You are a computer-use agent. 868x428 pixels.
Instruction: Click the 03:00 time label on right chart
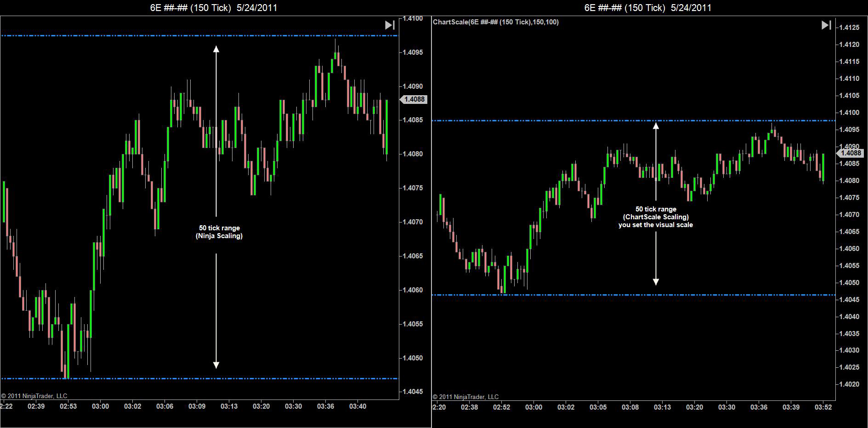(534, 407)
